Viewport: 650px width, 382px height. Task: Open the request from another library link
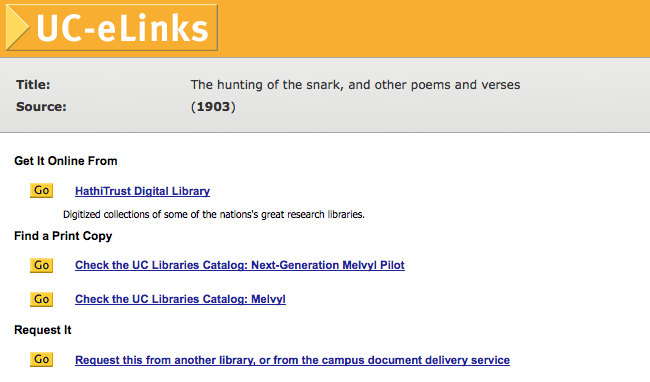pyautogui.click(x=292, y=360)
